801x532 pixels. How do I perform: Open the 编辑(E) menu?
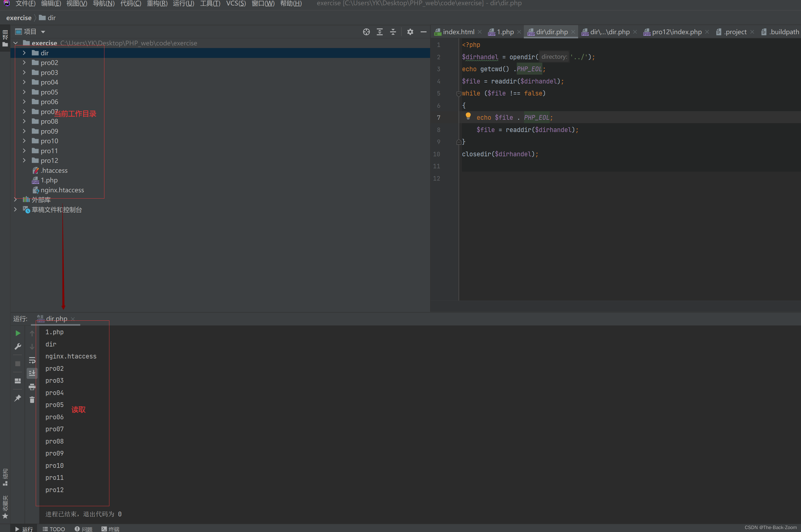click(x=51, y=3)
